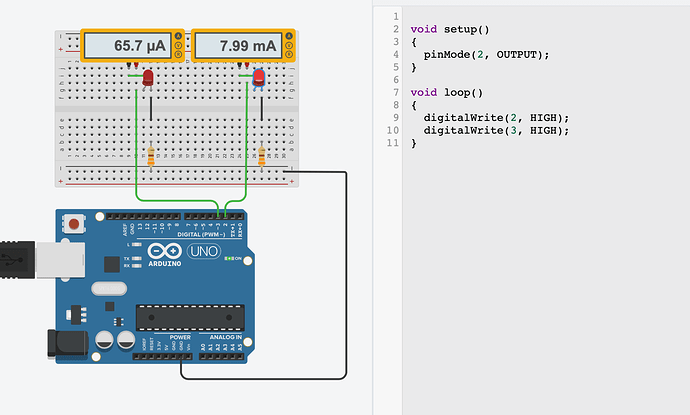Image resolution: width=690 pixels, height=415 pixels.
Task: Click the 'pinMode(2, OUTPUT);' code line
Action: (x=486, y=55)
